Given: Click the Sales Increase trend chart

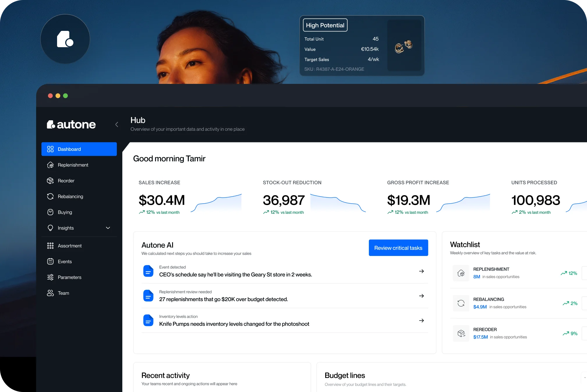Looking at the screenshot, I should click(x=216, y=203).
